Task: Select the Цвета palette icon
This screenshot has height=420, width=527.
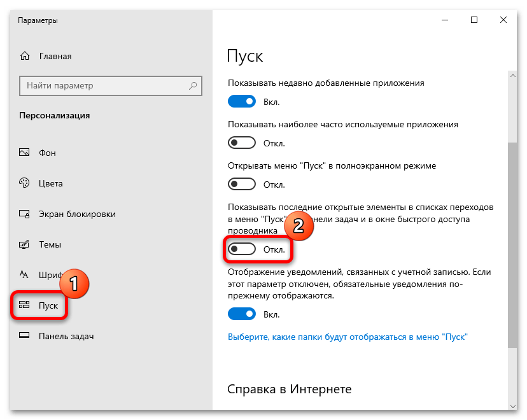Action: pos(25,183)
